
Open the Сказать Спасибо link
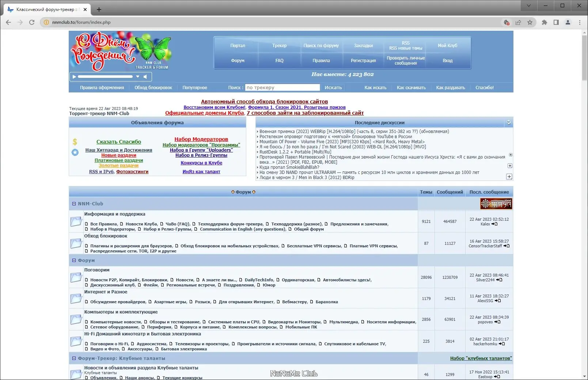coord(119,142)
